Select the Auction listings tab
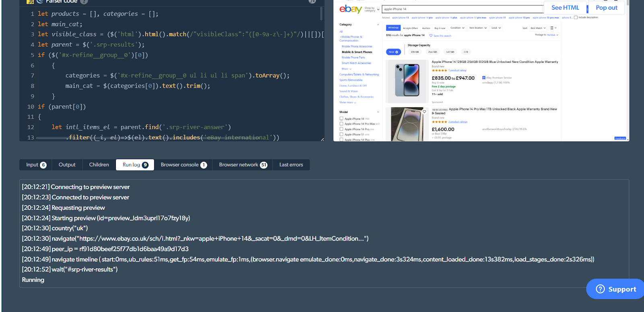Viewport: 644px width, 312px height. tap(426, 28)
